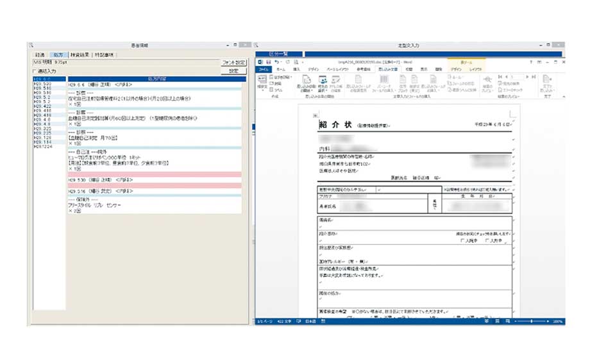Viewport: 590px width, 364px height.
Task: Open the ファイル tab in Word ribbon
Action: [x=264, y=69]
